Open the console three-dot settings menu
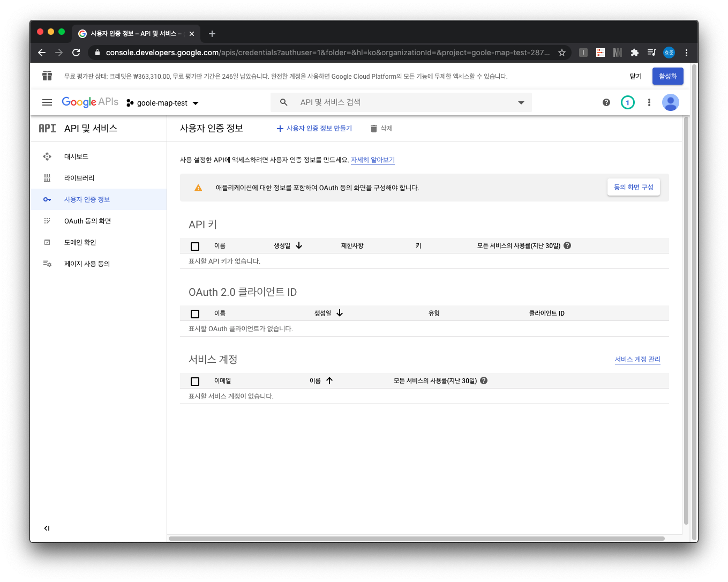728x582 pixels. 649,102
